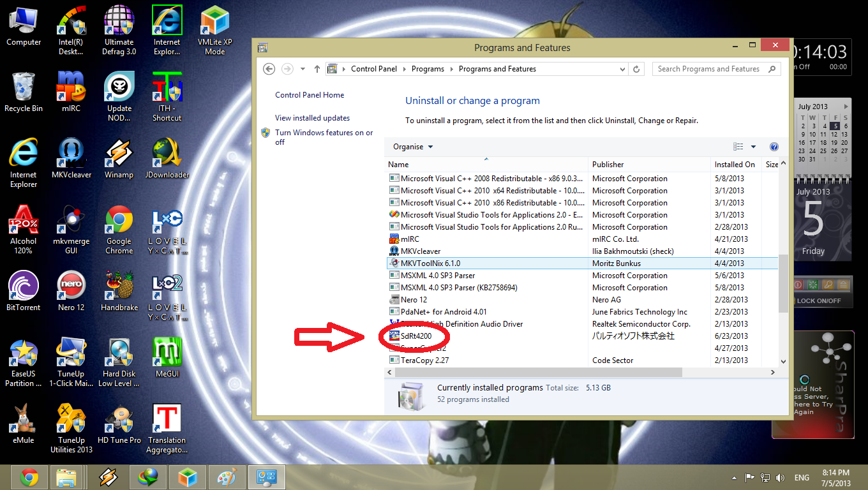Open Paint from the taskbar
The image size is (868, 490).
pyautogui.click(x=227, y=477)
